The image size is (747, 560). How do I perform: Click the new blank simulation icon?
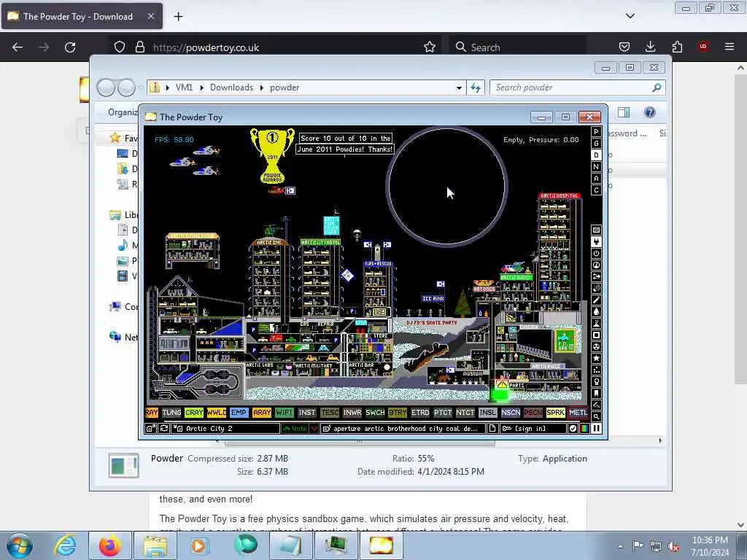[492, 429]
